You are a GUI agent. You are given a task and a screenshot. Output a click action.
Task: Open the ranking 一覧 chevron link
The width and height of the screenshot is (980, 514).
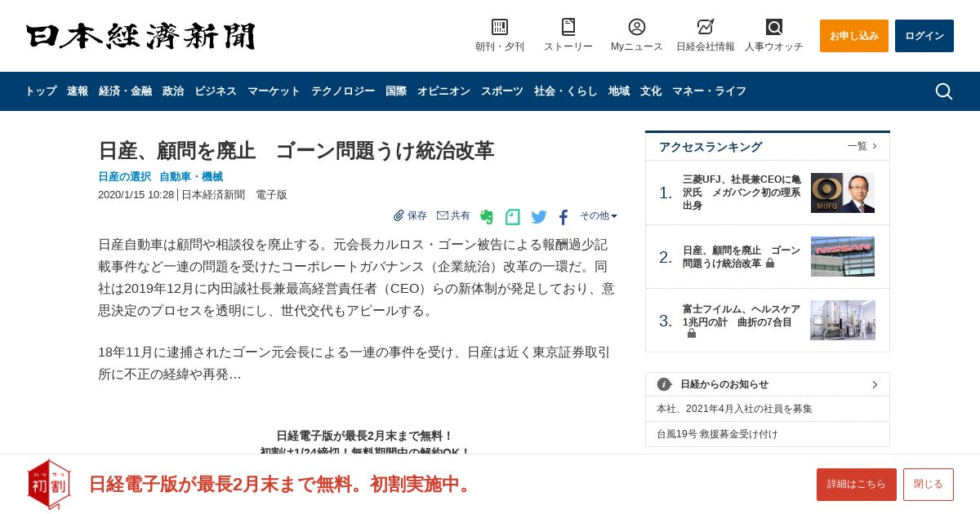pyautogui.click(x=862, y=146)
